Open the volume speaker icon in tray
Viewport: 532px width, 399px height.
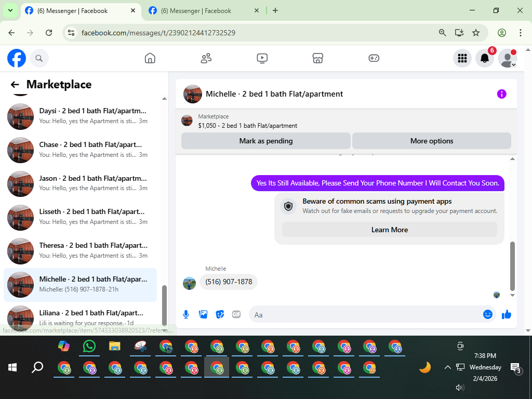460,388
